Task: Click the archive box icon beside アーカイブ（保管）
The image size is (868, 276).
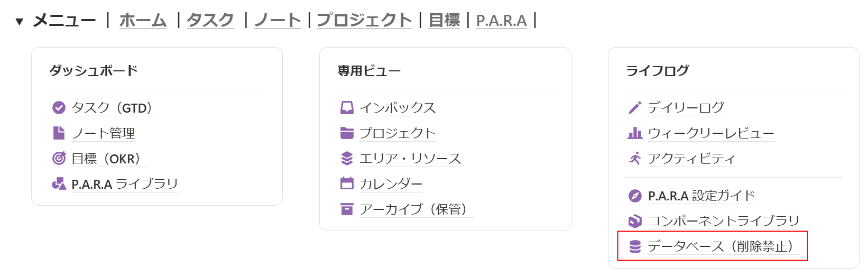Action: coord(347,209)
